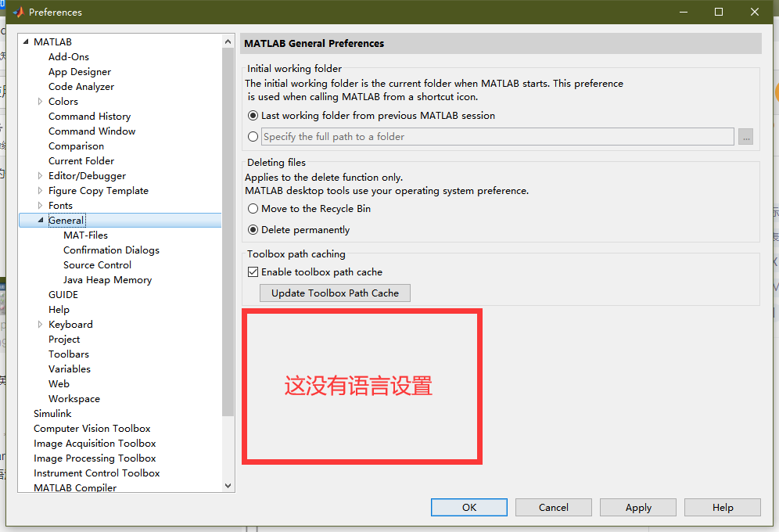Toggle Enable toolbox path cache checkbox

[253, 271]
